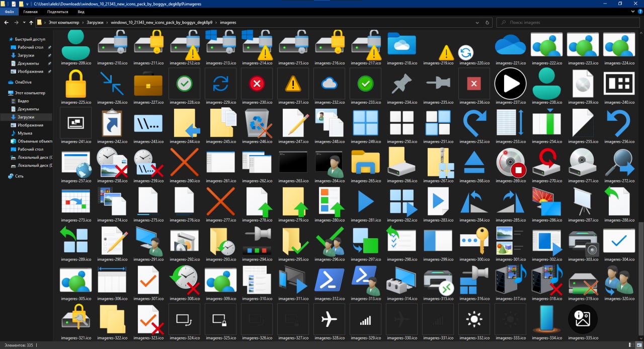
Task: Click the brightness sun icon imageres-332.ico
Action: click(474, 319)
